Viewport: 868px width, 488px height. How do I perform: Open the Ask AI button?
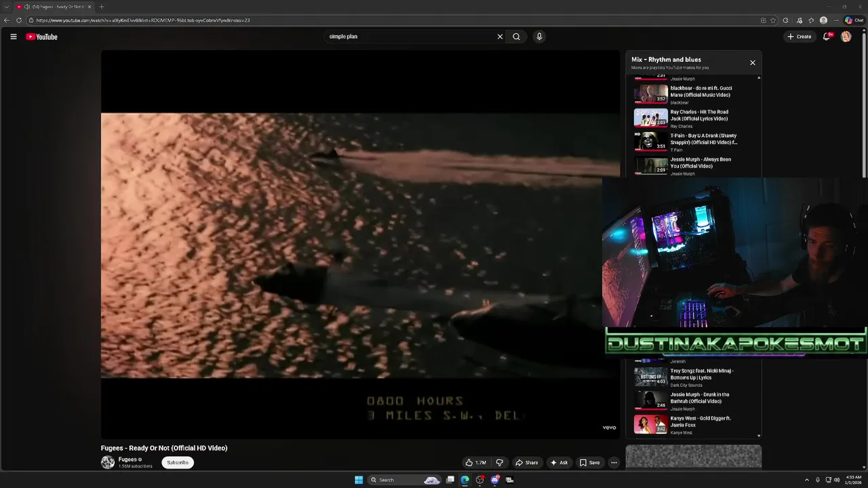point(559,462)
